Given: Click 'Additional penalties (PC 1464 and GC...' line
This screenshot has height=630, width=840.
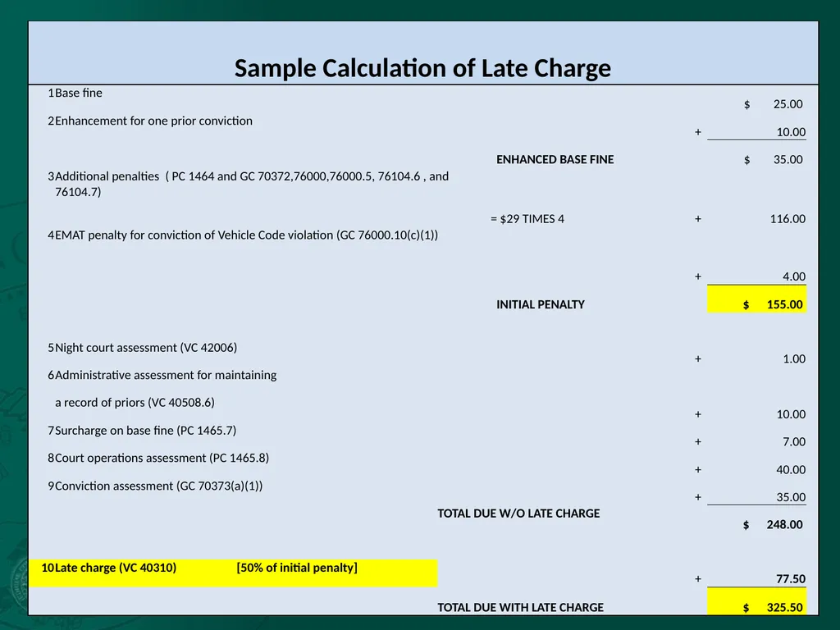Looking at the screenshot, I should [x=252, y=176].
